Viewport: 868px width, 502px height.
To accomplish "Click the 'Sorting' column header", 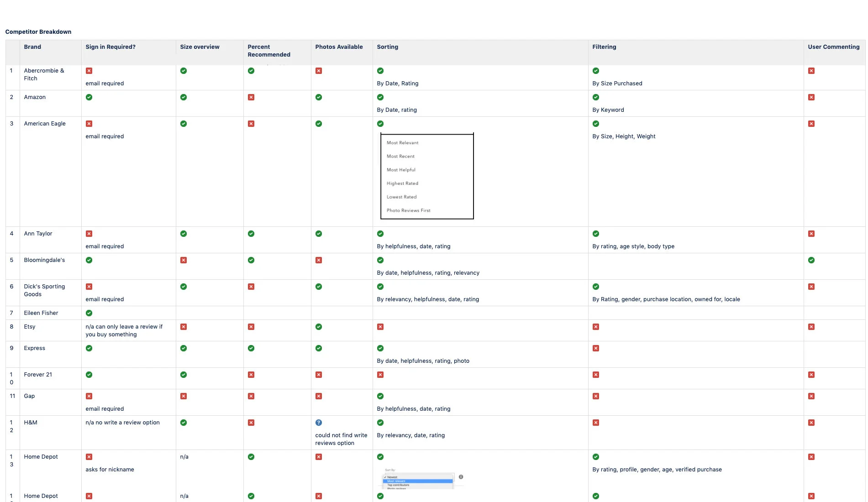I will pyautogui.click(x=388, y=47).
